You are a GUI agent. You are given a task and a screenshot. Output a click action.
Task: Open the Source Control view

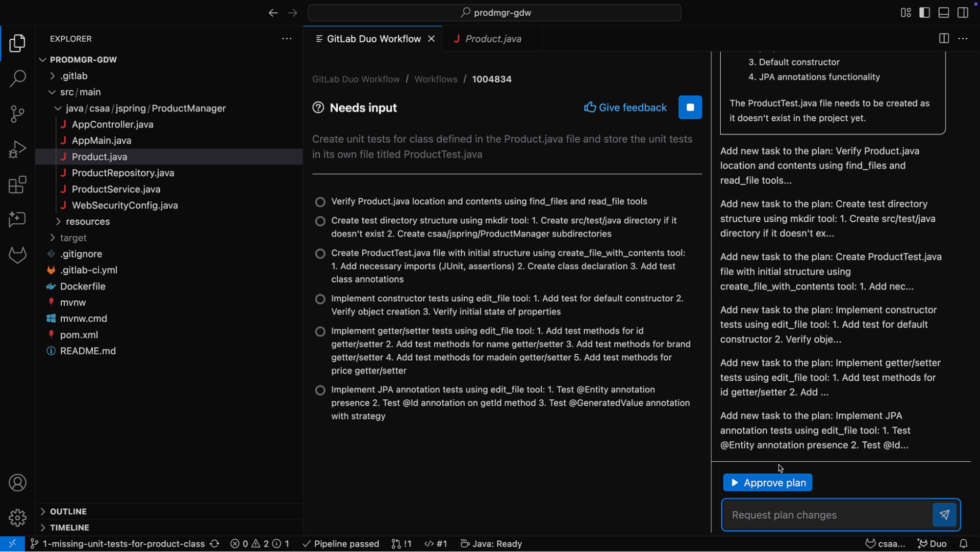click(17, 113)
